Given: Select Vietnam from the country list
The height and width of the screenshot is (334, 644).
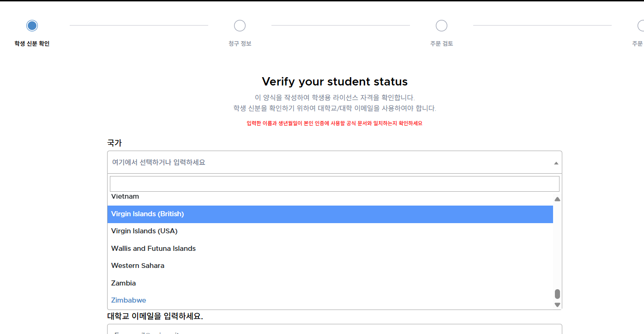Looking at the screenshot, I should pyautogui.click(x=125, y=197).
